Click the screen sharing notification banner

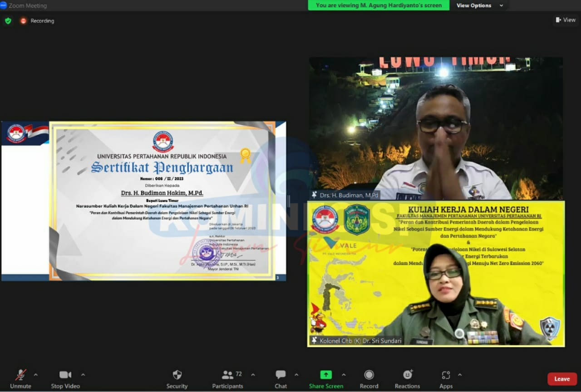pyautogui.click(x=379, y=5)
